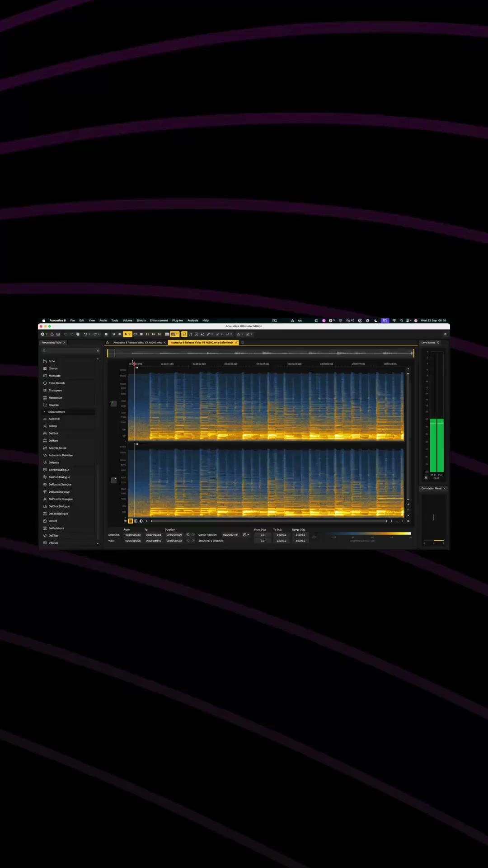Image resolution: width=488 pixels, height=868 pixels.
Task: Open DeWind:Dialogue tool
Action: 59,477
